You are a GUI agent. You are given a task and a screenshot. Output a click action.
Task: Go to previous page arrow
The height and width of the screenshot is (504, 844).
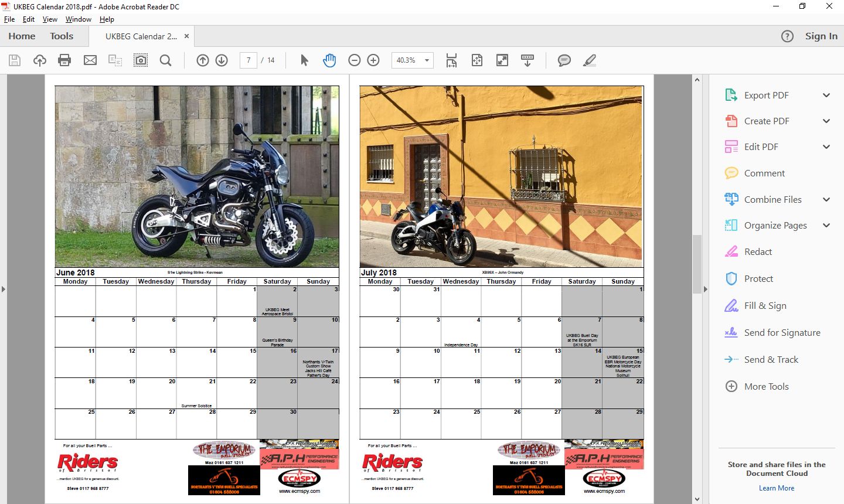click(203, 60)
